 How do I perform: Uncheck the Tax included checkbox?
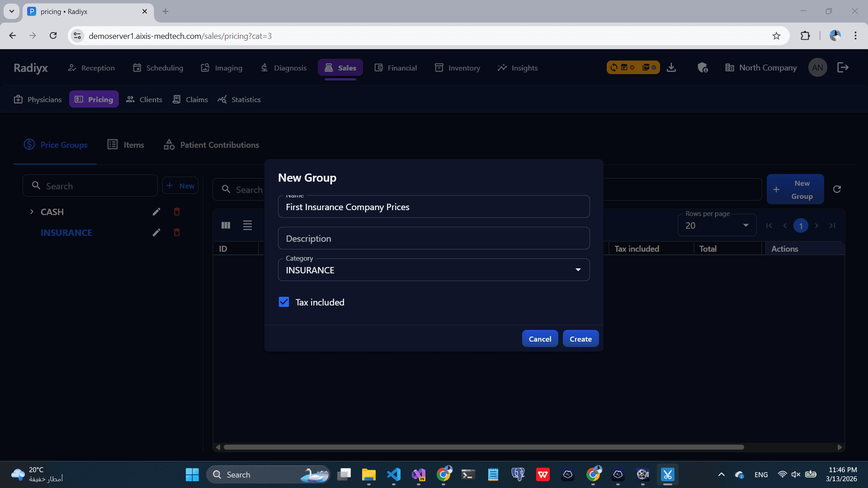pos(284,302)
